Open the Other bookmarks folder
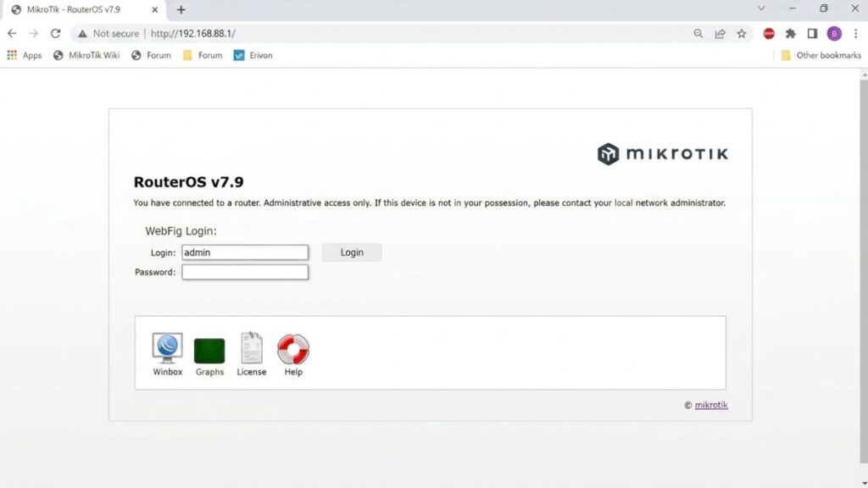The height and width of the screenshot is (488, 868). (821, 55)
